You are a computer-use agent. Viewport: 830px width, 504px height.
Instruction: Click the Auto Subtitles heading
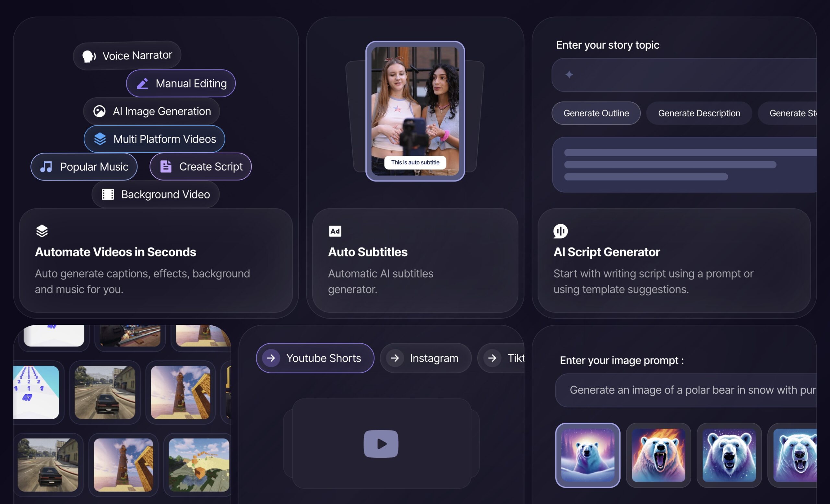click(x=368, y=252)
